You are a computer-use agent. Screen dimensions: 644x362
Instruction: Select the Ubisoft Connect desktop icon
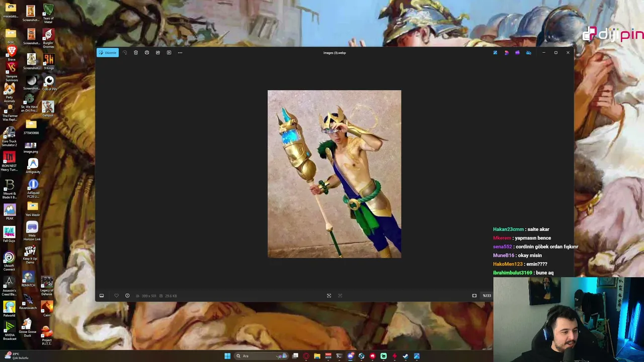click(9, 261)
